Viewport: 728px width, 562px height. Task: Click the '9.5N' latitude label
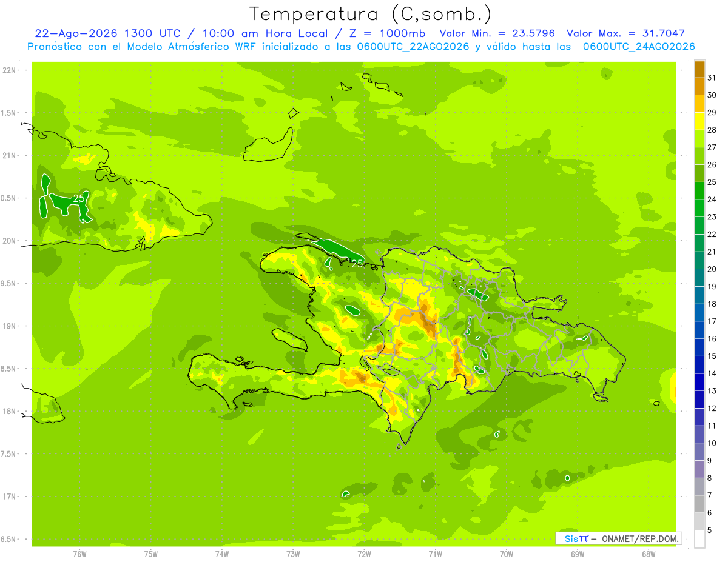8,283
